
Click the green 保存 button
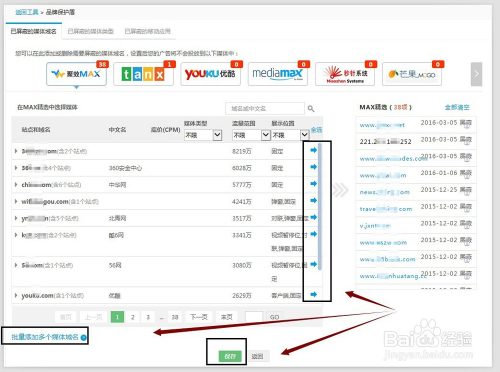230,356
